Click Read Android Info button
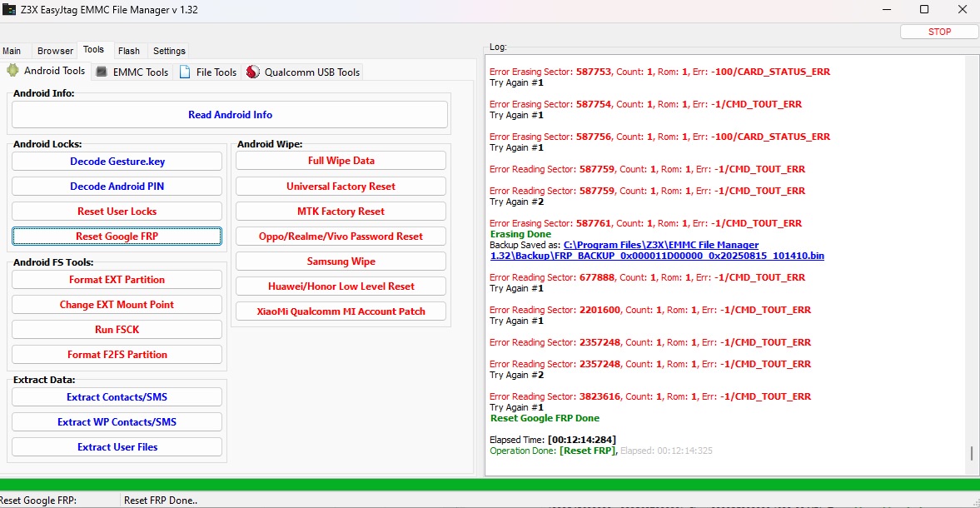Viewport: 980px width, 508px height. (230, 115)
